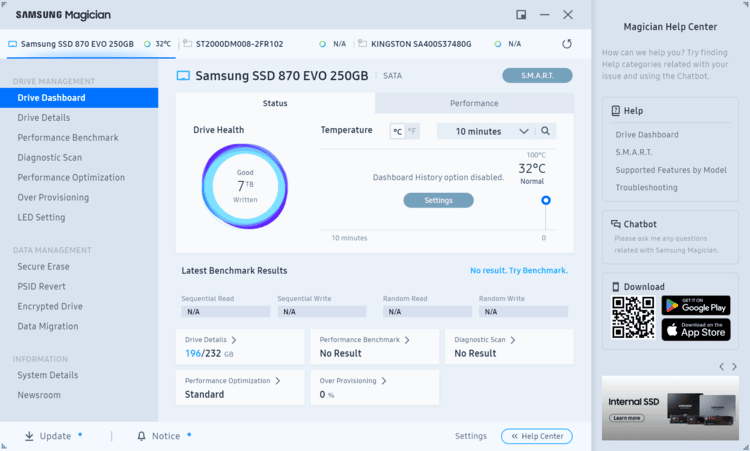This screenshot has width=750, height=451.
Task: Show next banner with right arrow
Action: [735, 367]
